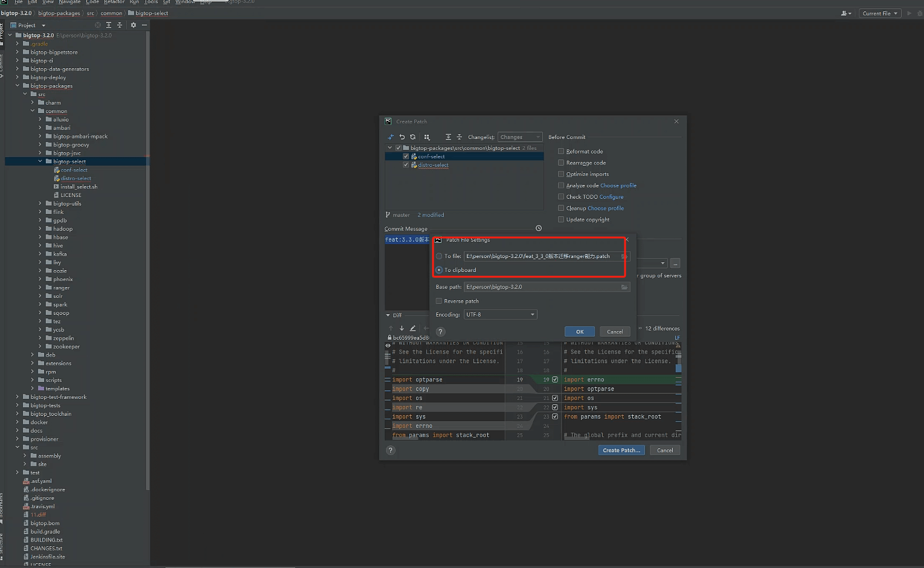Click Configure link next to Check TODO
This screenshot has width=924, height=568.
click(x=612, y=197)
